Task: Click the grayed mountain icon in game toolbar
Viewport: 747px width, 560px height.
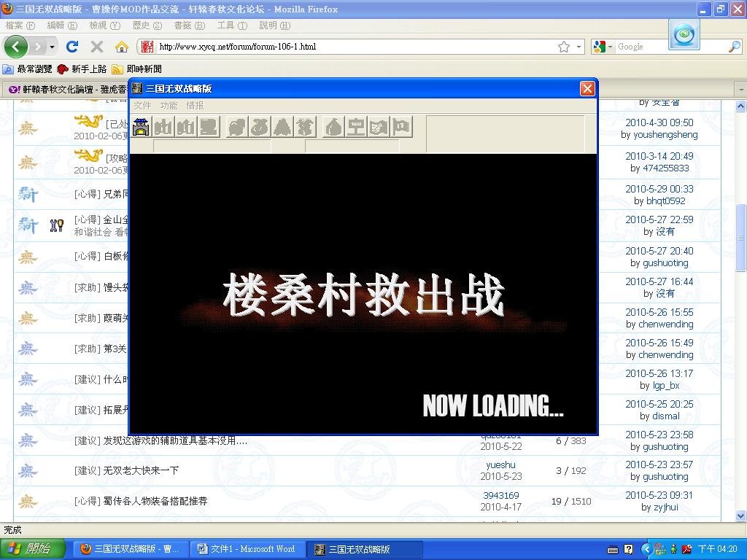Action: click(282, 127)
